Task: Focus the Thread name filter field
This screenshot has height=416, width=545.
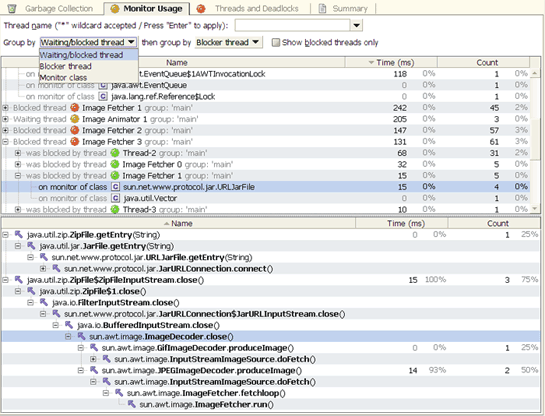Action: coord(292,25)
